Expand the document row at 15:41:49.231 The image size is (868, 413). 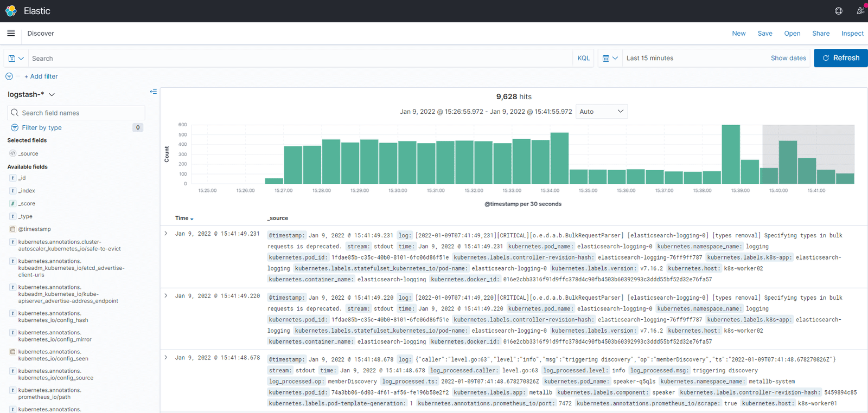[x=166, y=234]
